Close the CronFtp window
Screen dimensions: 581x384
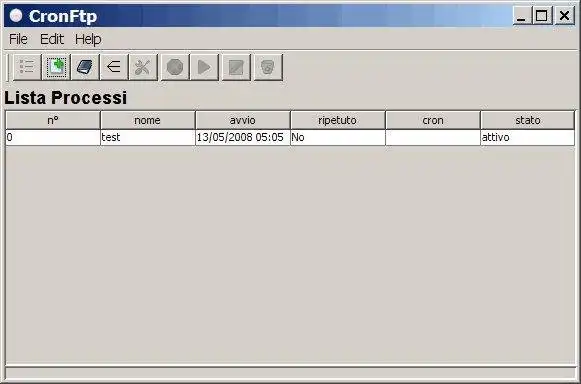coord(564,16)
